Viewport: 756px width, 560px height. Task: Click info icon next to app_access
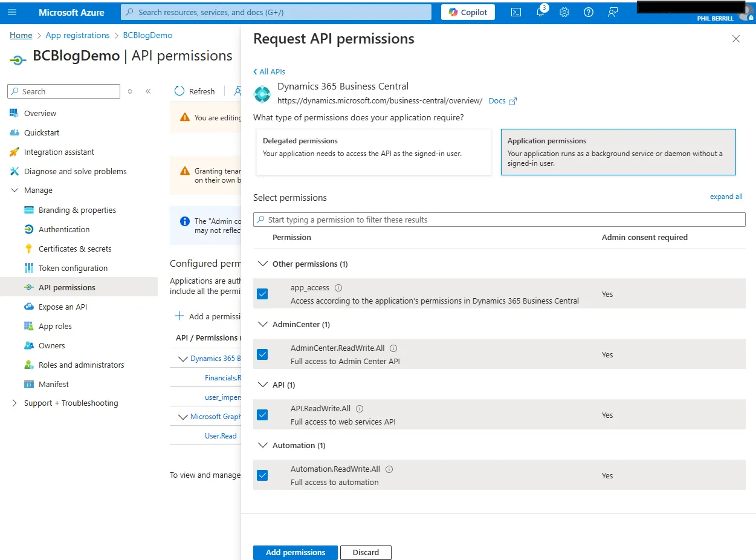[x=338, y=288]
